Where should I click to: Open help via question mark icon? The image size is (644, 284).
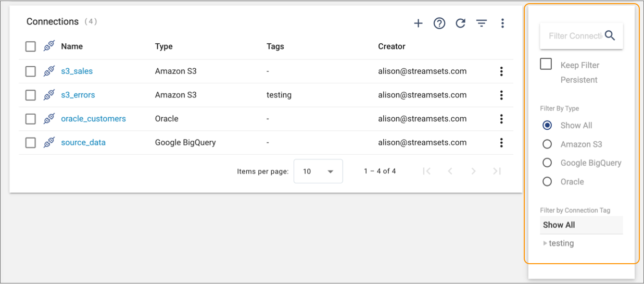click(x=439, y=23)
